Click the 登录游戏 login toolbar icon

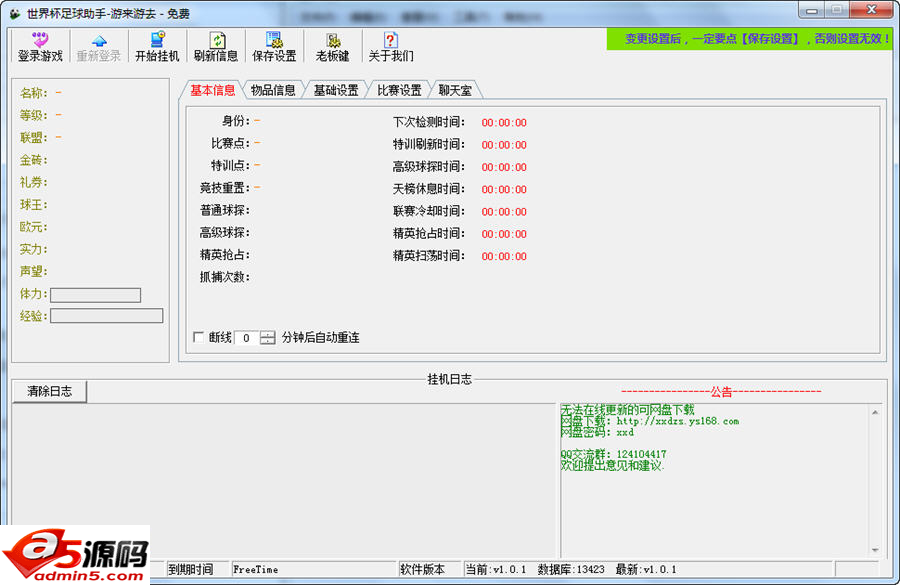(40, 47)
